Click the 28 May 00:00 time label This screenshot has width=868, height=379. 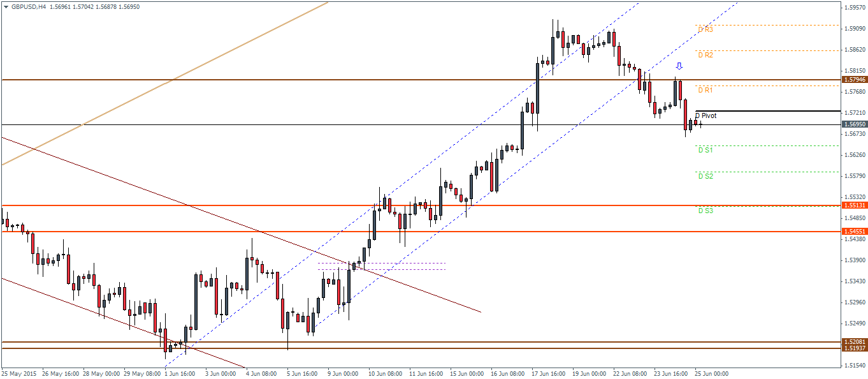101,373
